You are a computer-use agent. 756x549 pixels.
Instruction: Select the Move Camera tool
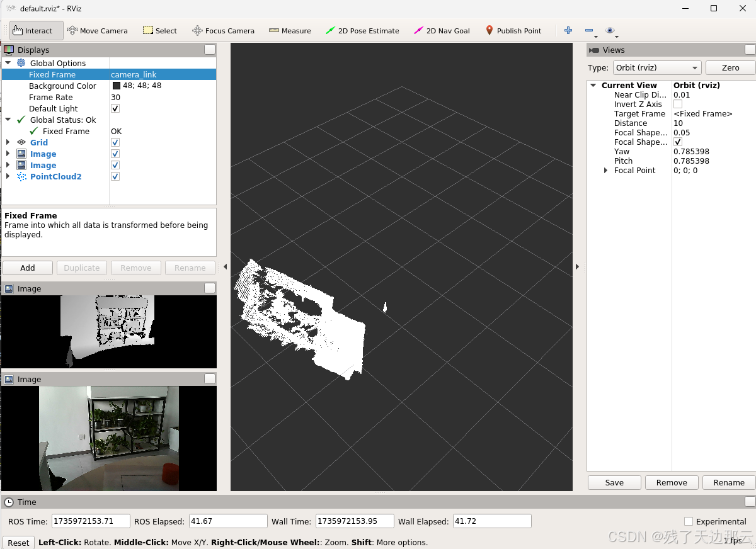[x=97, y=30]
